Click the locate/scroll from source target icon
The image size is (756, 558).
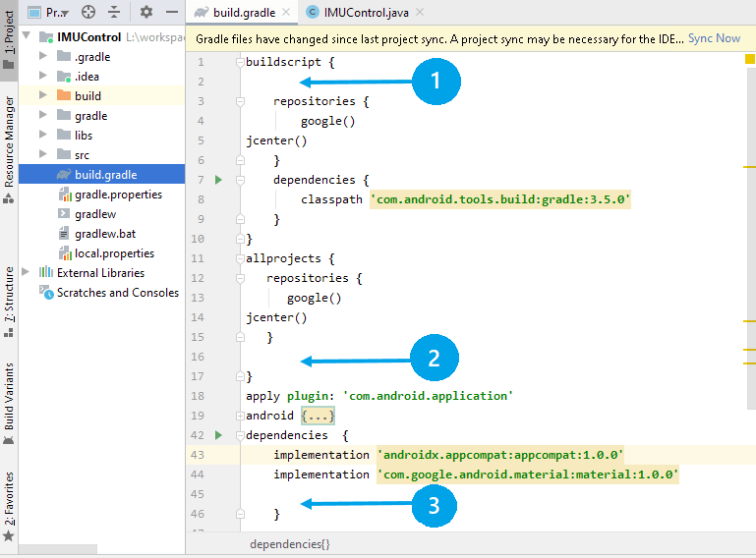click(x=88, y=12)
